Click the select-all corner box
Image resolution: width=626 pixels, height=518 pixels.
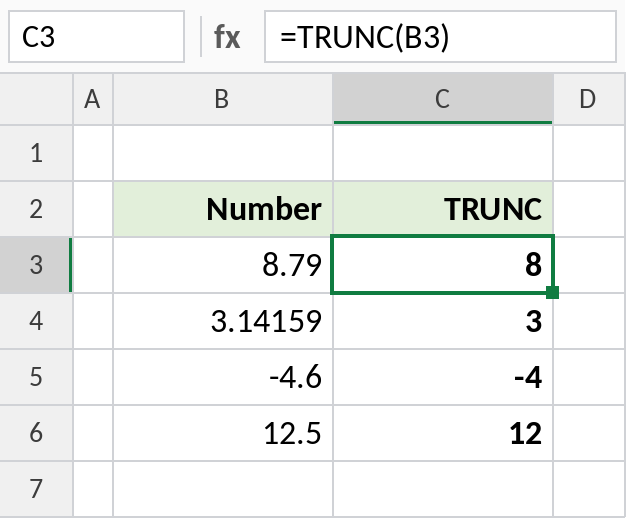pos(36,99)
